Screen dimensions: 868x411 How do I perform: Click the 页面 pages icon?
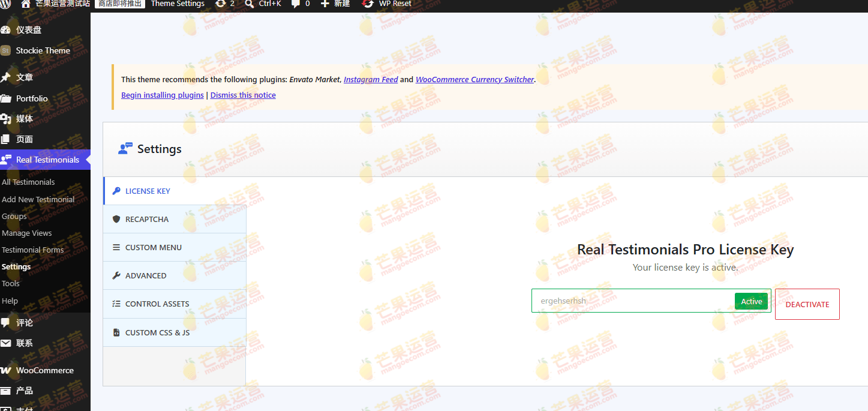5,139
